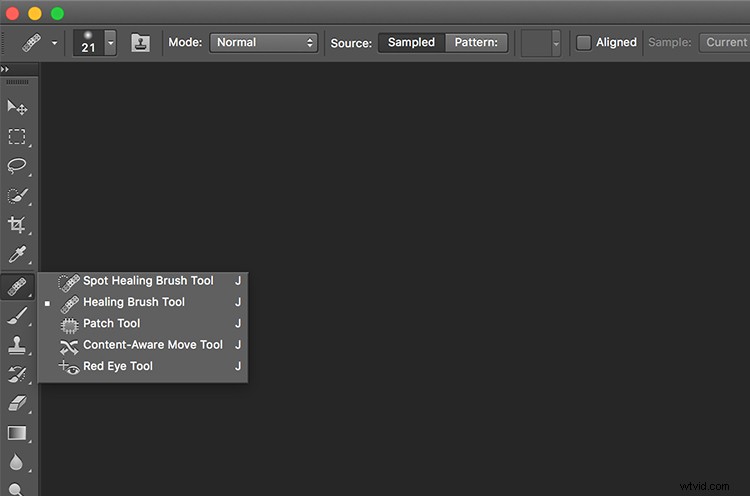
Task: Open the Mode dropdown set to Normal
Action: (264, 43)
